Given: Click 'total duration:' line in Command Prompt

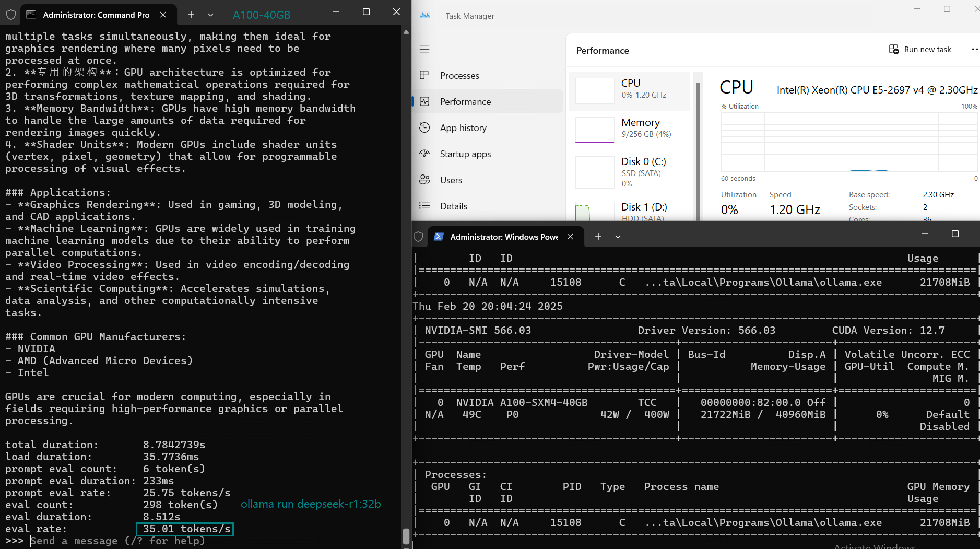Looking at the screenshot, I should (x=105, y=445).
